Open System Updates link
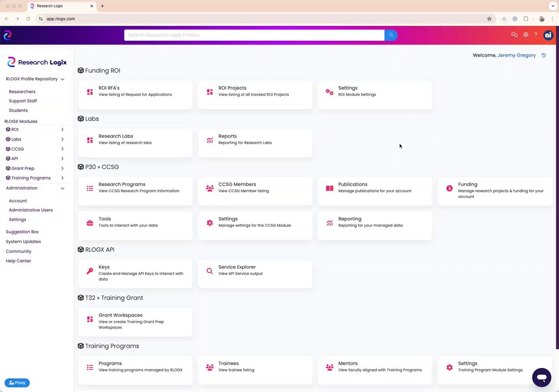The width and height of the screenshot is (559, 392). (x=23, y=241)
